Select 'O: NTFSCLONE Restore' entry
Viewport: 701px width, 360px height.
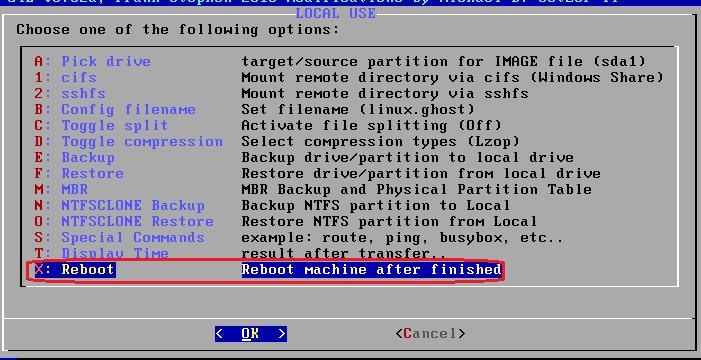pos(124,221)
